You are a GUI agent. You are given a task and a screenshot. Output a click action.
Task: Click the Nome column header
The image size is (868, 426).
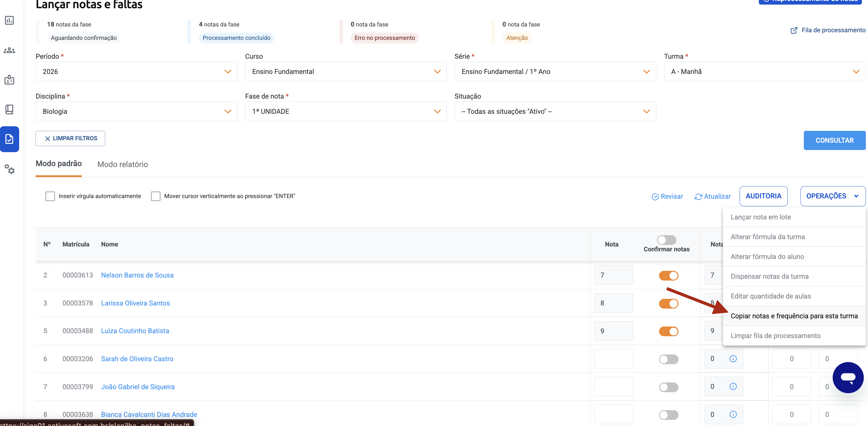(109, 244)
